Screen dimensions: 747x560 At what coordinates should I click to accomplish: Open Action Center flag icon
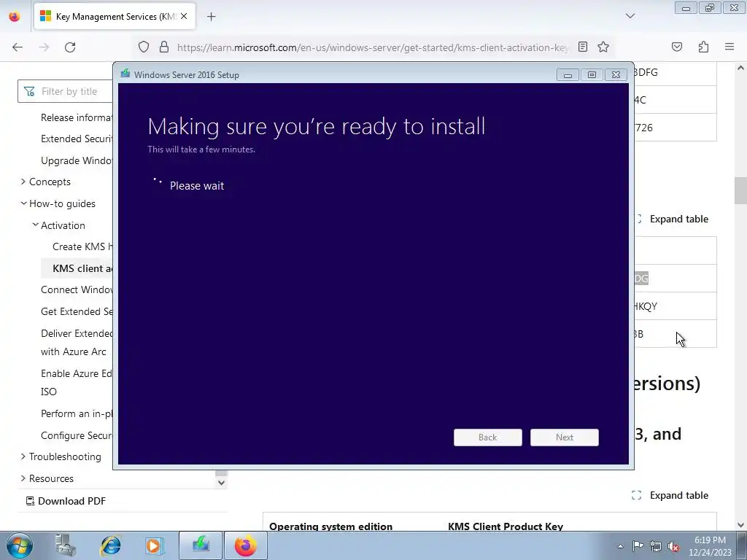638,546
